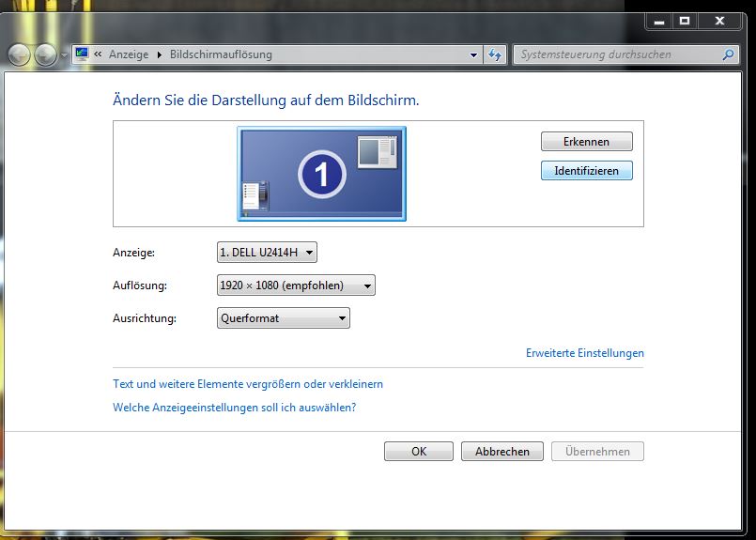Click the Bildschirmauflösung breadcrumb item
Image resolution: width=756 pixels, height=540 pixels.
point(221,54)
